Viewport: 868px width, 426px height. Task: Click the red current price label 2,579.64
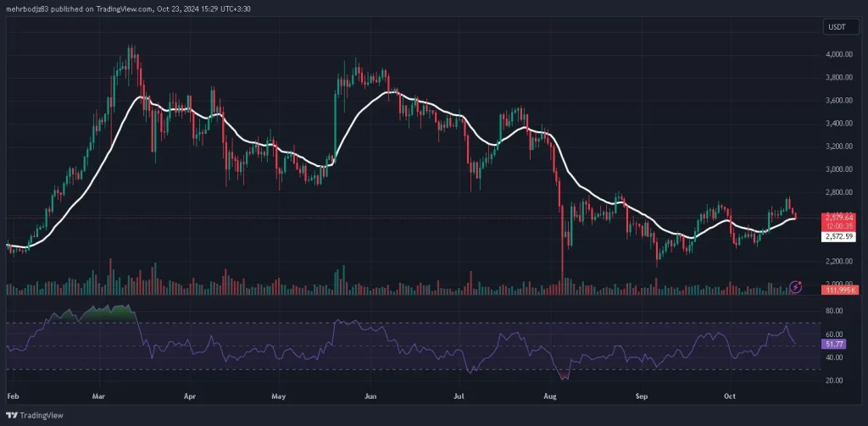tap(837, 218)
